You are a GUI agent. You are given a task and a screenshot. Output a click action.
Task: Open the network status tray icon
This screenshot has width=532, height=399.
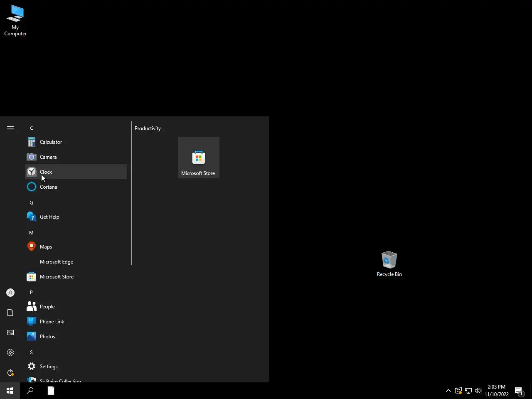[x=468, y=391]
